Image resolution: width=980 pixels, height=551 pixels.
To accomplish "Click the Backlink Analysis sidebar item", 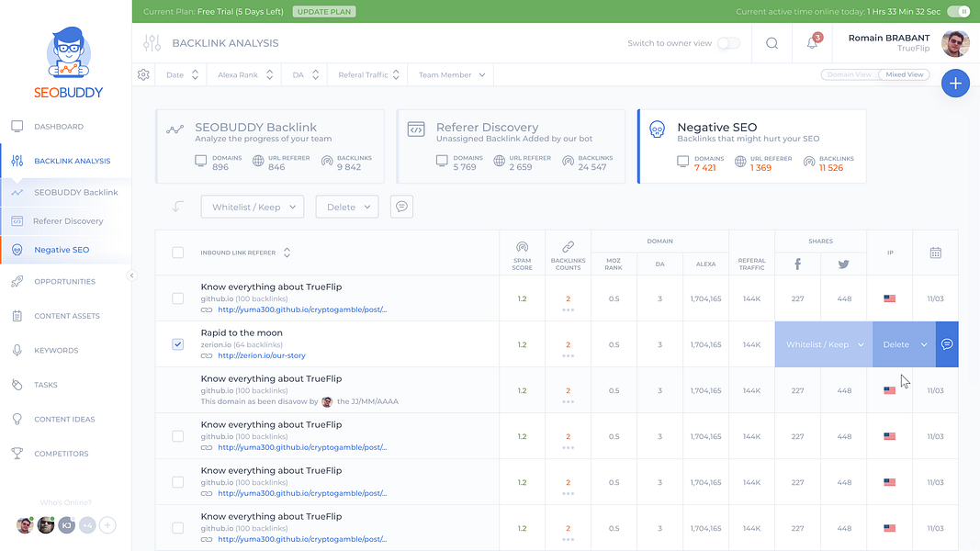I will [x=65, y=161].
